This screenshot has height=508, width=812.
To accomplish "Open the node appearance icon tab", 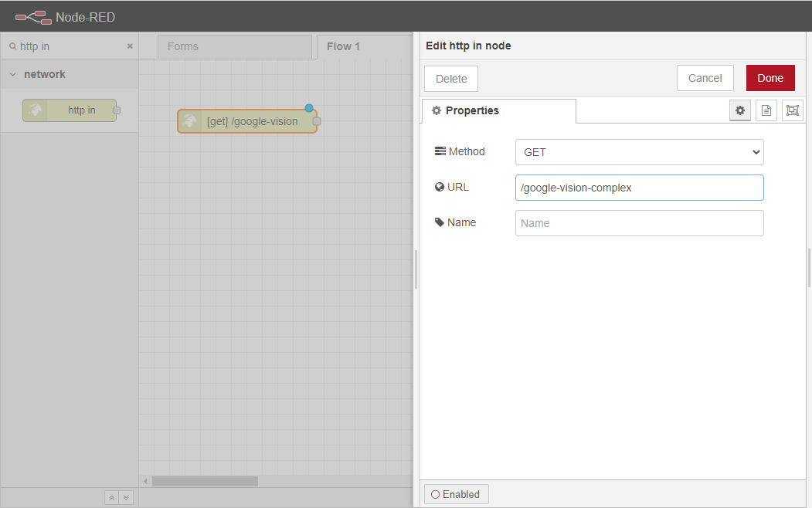I will pos(793,110).
